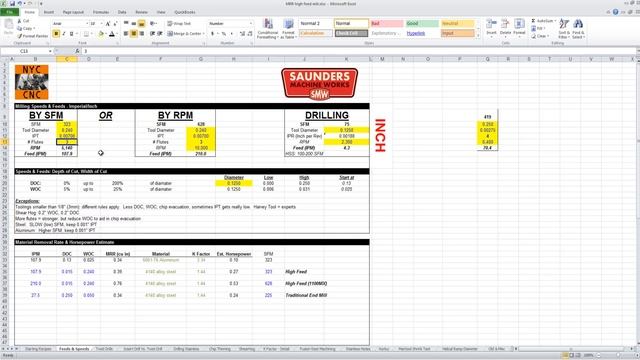Open the Number format combo box
Viewport: 640px width, 360px height.
(231, 24)
